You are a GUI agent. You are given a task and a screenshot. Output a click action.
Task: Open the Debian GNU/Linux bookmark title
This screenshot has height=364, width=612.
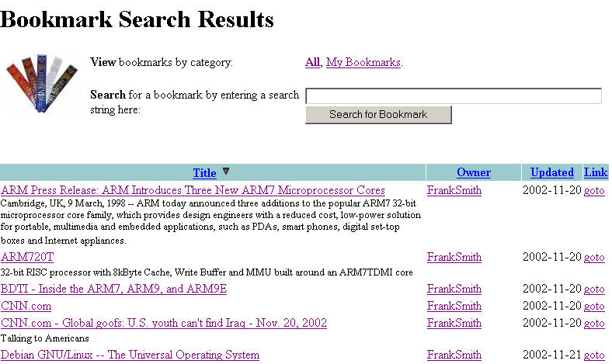pos(130,355)
